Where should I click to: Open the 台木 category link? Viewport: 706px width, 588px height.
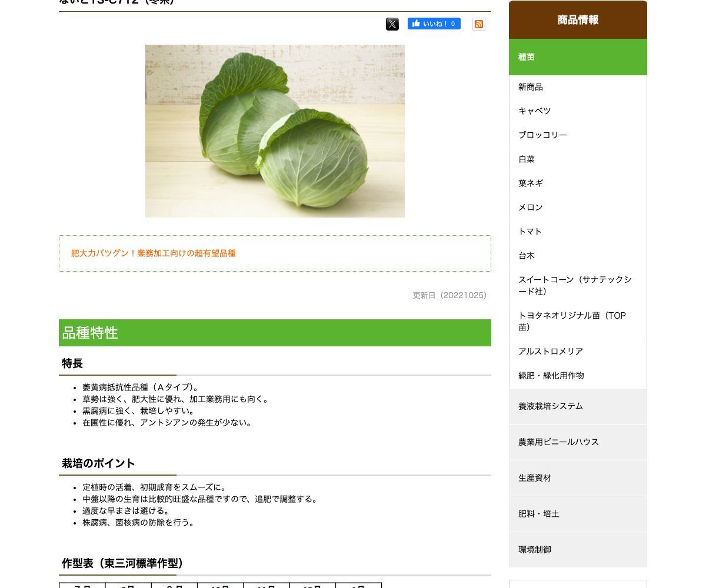(x=527, y=256)
